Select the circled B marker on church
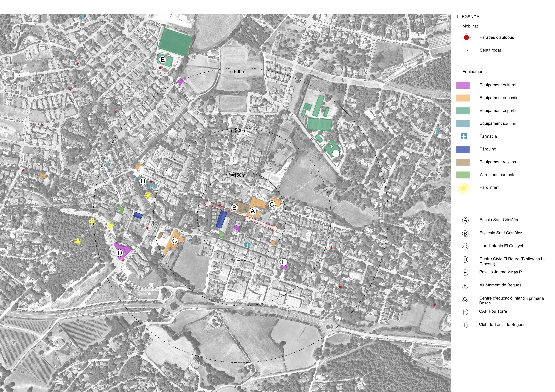This screenshot has height=392, width=555. pyautogui.click(x=234, y=208)
